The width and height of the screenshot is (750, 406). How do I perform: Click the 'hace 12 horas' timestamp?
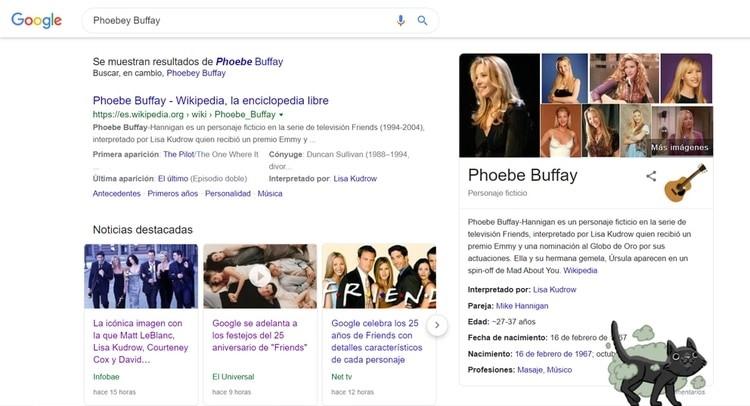point(353,392)
